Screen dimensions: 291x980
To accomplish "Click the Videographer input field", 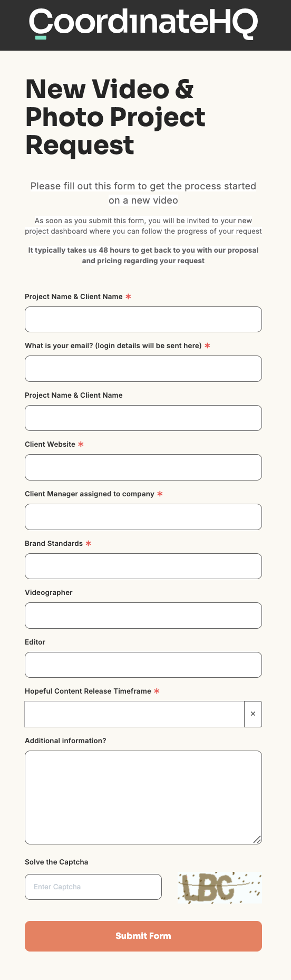I will point(143,616).
